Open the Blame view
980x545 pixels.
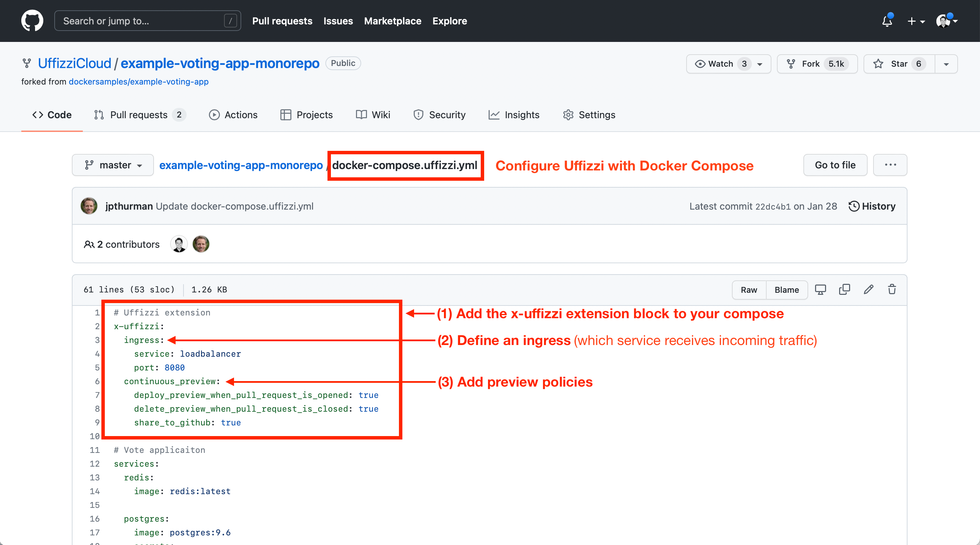786,290
